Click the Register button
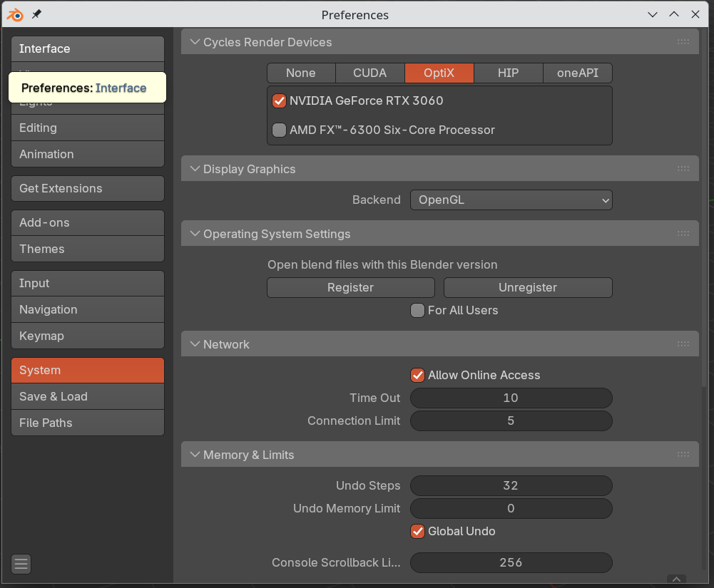Screen dimensions: 714x588 click(351, 288)
